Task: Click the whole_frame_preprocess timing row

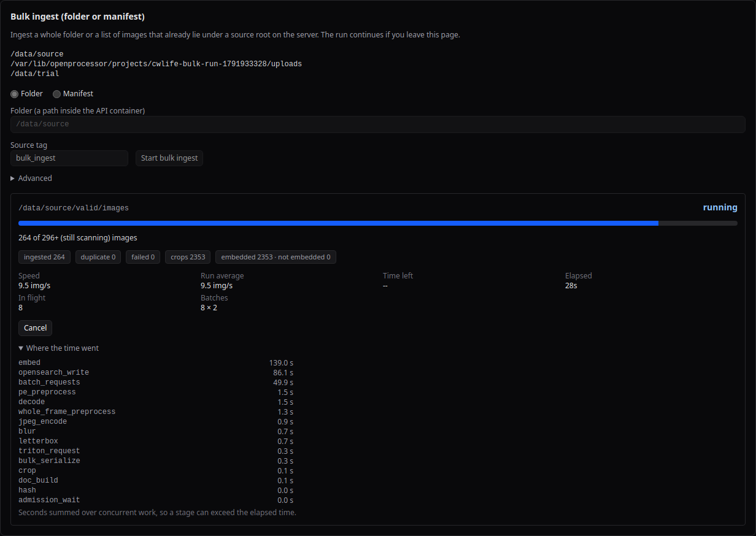Action: pos(156,412)
